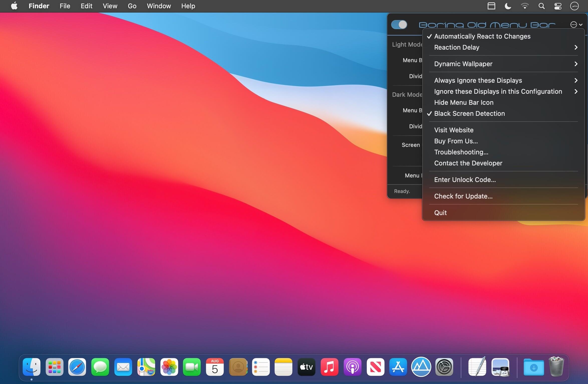Image resolution: width=588 pixels, height=384 pixels.
Task: Expand the Reaction Delay submenu
Action: pyautogui.click(x=504, y=47)
